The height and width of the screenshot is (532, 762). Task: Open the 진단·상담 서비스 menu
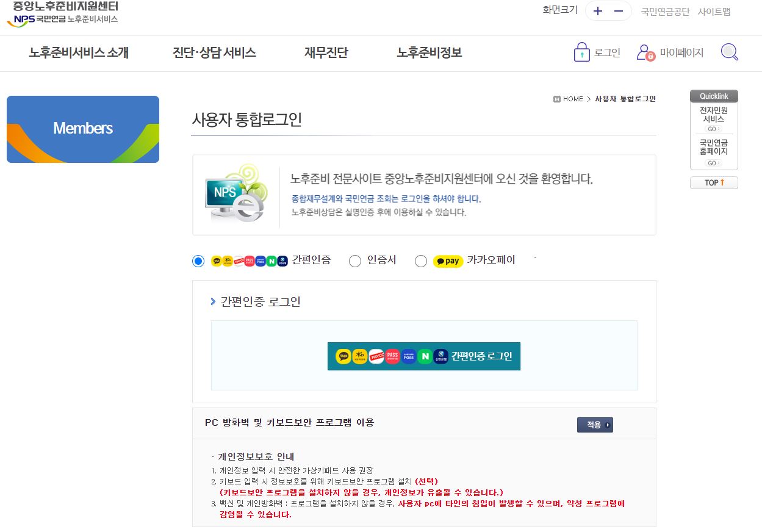tap(214, 53)
